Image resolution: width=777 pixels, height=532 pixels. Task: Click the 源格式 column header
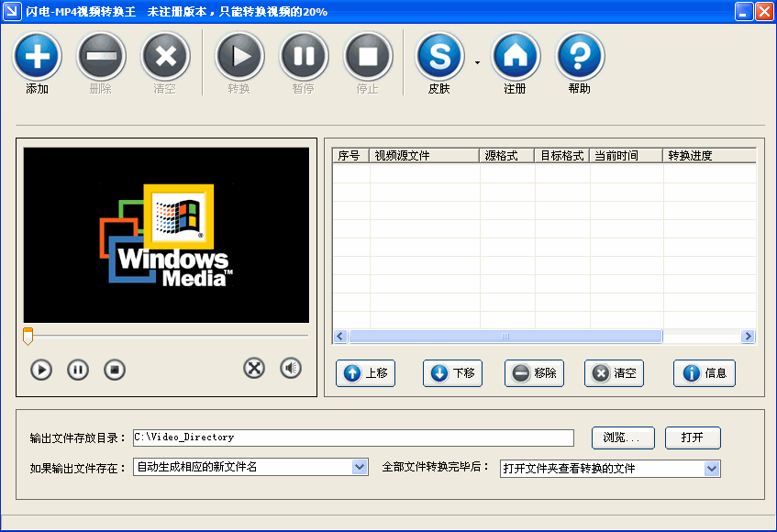(507, 156)
